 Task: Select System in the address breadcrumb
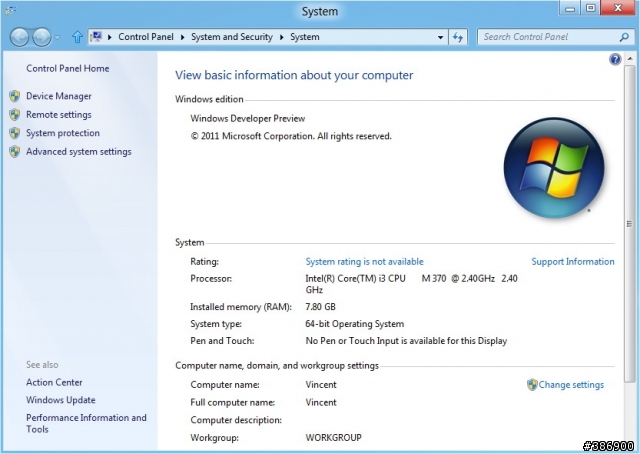point(304,37)
